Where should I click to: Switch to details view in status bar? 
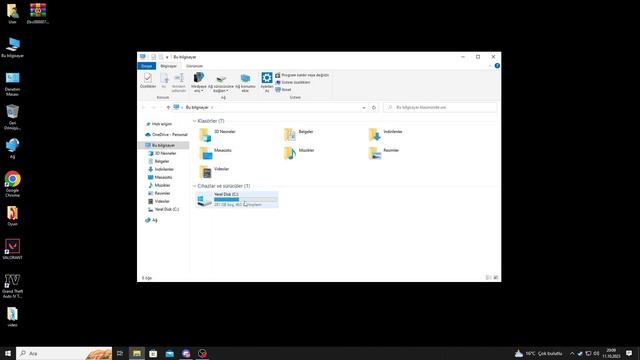pos(488,278)
